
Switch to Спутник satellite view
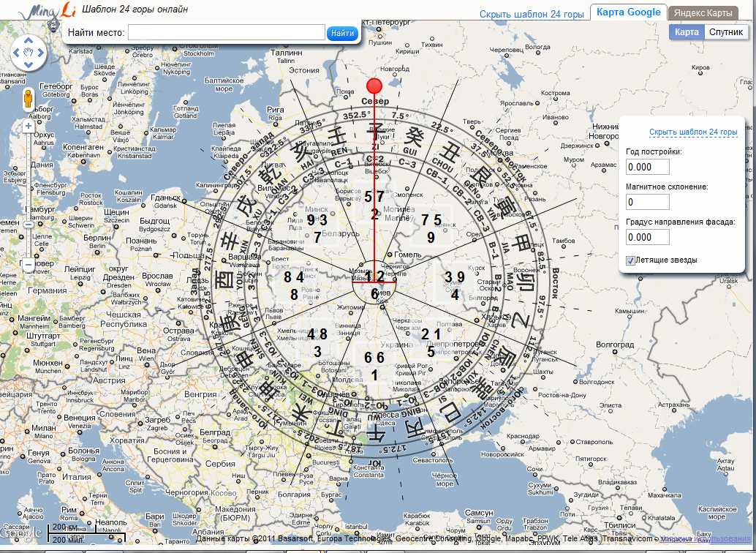[x=726, y=32]
